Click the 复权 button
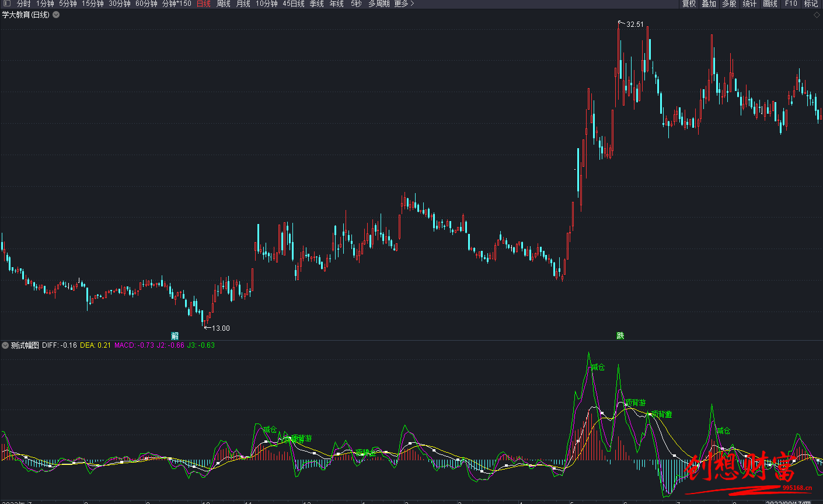The image size is (823, 504). click(x=689, y=3)
